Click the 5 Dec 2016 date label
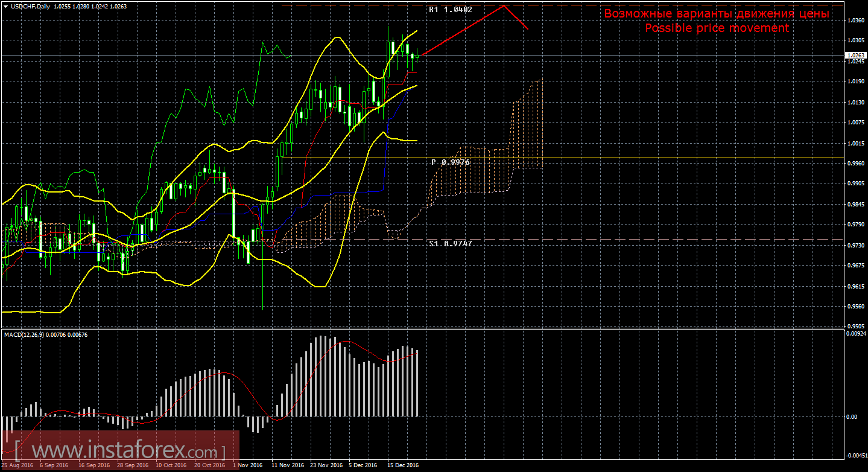Image resolution: width=868 pixels, height=472 pixels. click(363, 466)
